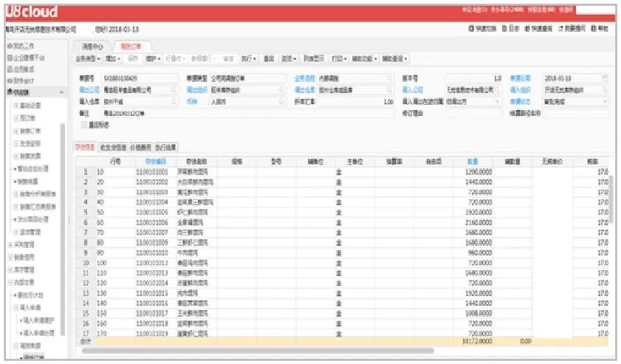Click the remarks input field
Screen dimensions: 621x364
click(x=247, y=113)
